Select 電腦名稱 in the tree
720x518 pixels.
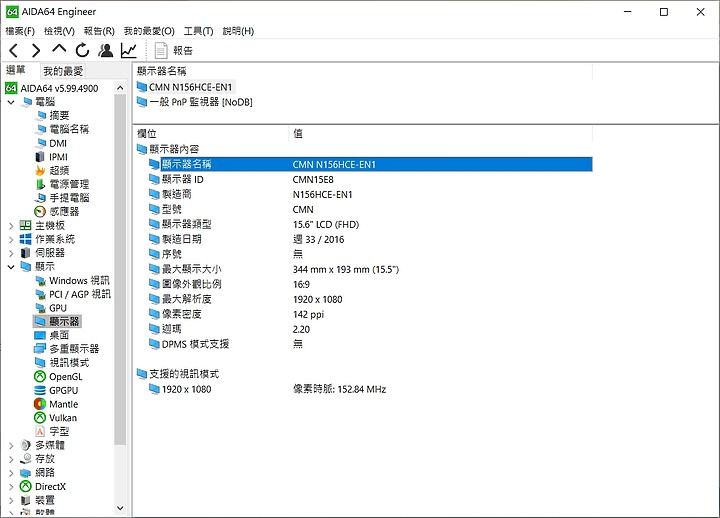click(69, 129)
